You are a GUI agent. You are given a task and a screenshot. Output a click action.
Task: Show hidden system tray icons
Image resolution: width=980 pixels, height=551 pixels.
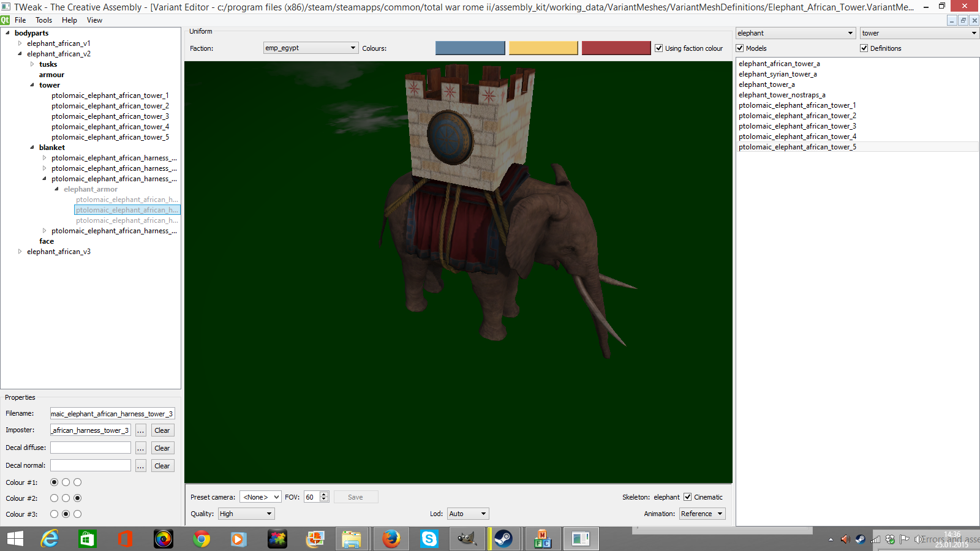pyautogui.click(x=831, y=539)
